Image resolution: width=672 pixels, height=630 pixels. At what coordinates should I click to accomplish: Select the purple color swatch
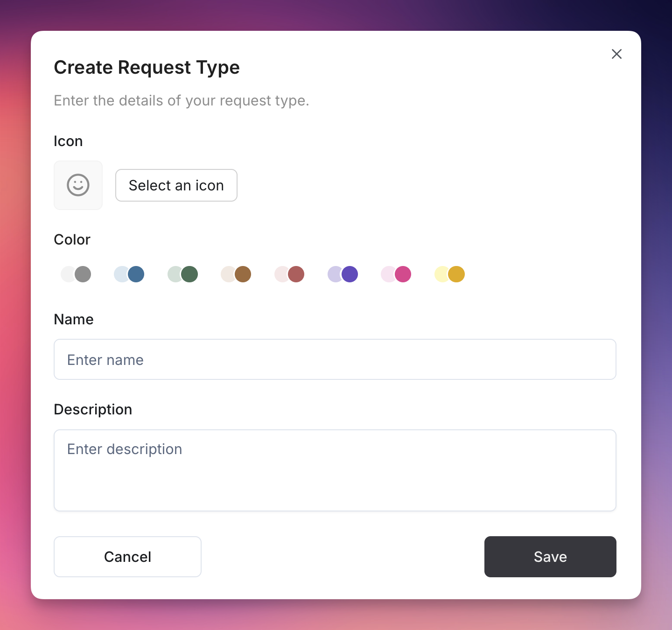343,274
